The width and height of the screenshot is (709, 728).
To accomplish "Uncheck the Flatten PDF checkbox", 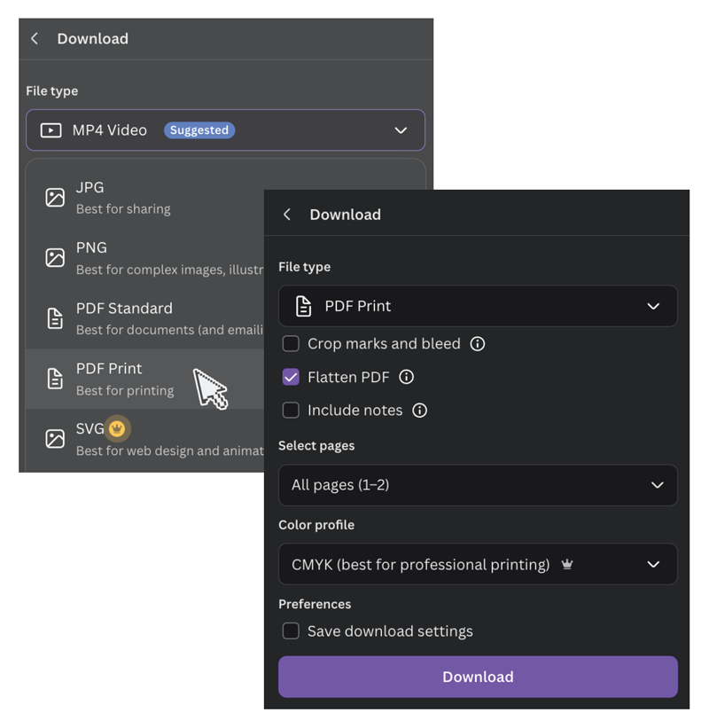I will [291, 377].
